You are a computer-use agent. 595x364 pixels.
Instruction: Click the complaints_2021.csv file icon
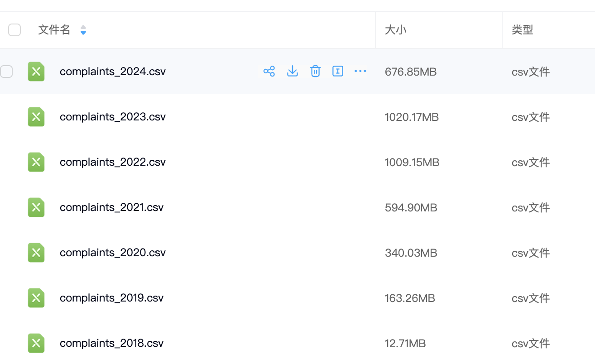(36, 207)
